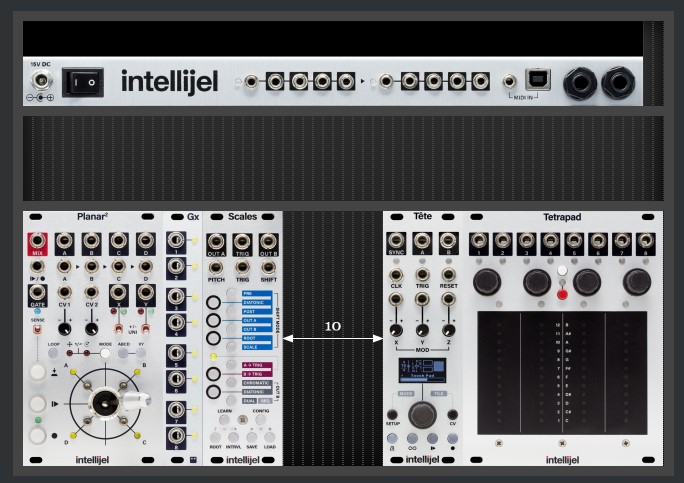Click jack 8 on the Gx module
This screenshot has width=684, height=483.
[176, 436]
